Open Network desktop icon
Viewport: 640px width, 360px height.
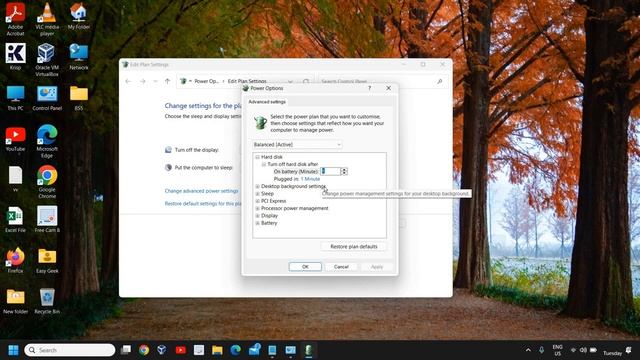79,57
